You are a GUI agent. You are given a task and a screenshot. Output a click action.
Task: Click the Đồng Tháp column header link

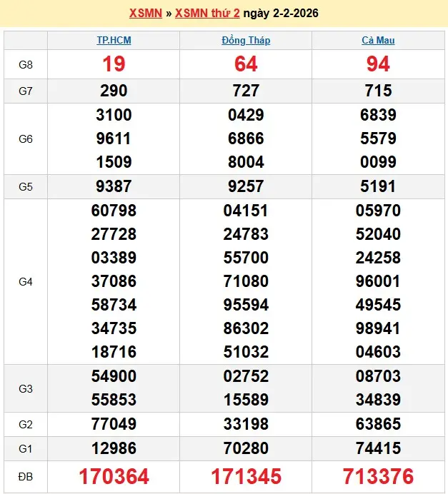click(x=246, y=41)
